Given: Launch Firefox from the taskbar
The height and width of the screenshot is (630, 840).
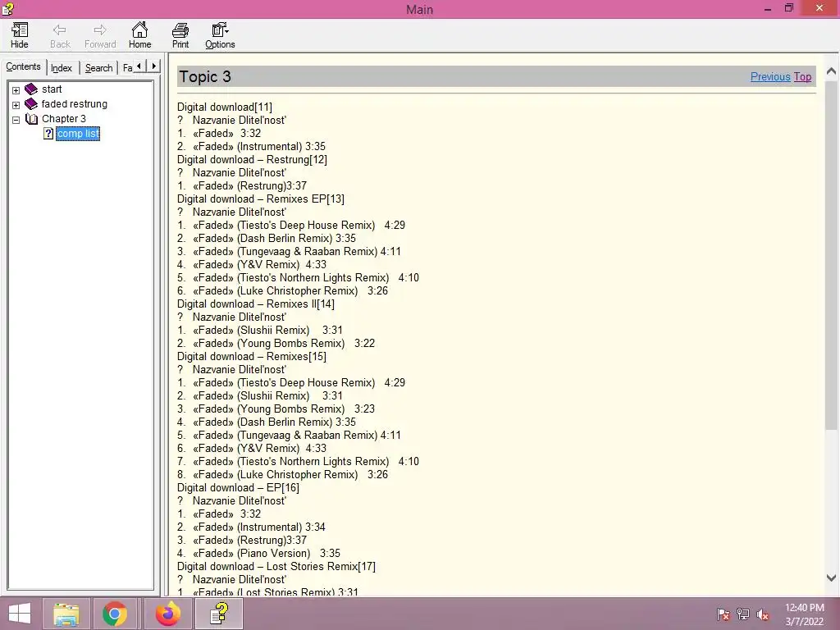Looking at the screenshot, I should click(x=168, y=614).
